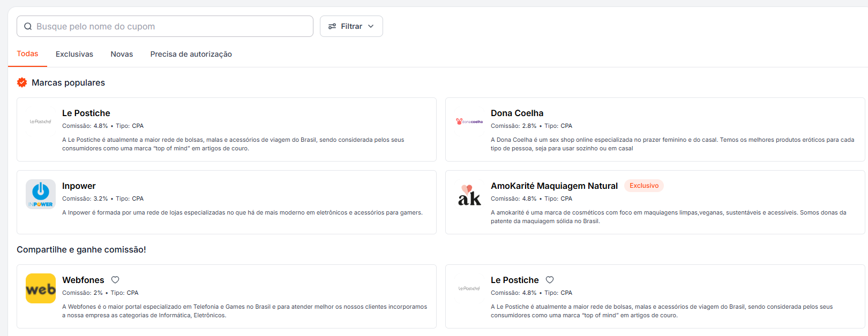Click Webfones 'Comissão: 2%' text
Viewport: 868px width, 336px height.
83,293
